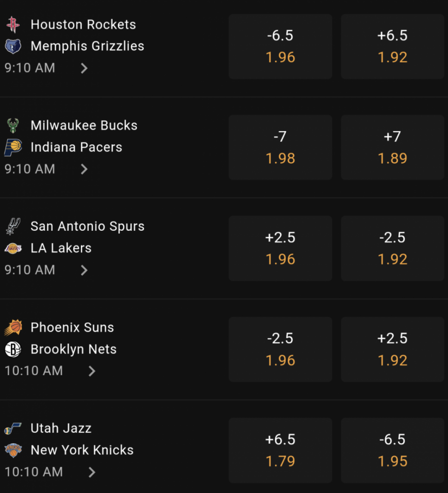Click the Milwaukee Bucks team logo
This screenshot has height=493, width=448.
[13, 126]
